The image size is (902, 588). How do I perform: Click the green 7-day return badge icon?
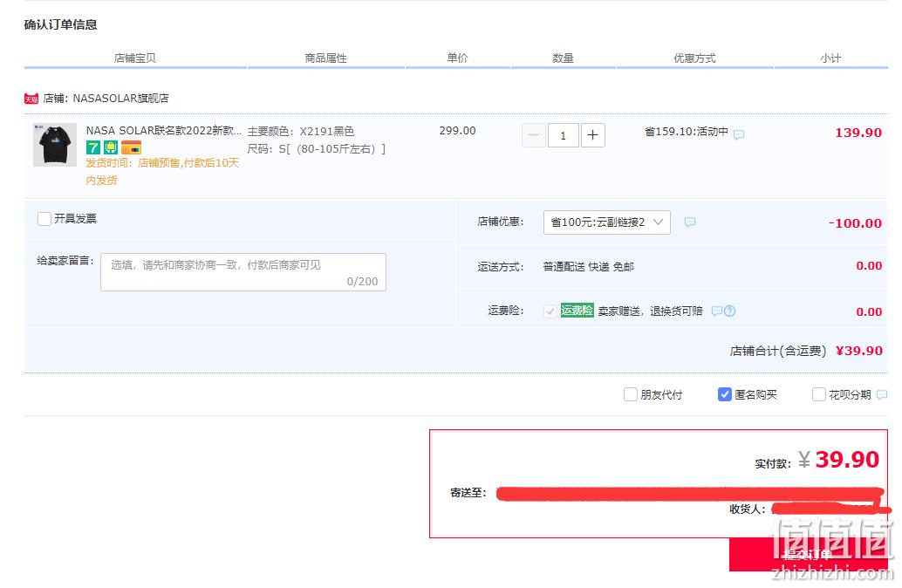(93, 147)
